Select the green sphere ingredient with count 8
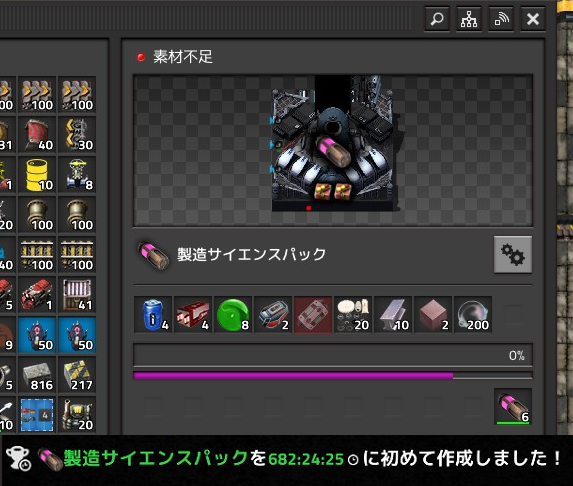This screenshot has width=573, height=486. click(x=233, y=315)
